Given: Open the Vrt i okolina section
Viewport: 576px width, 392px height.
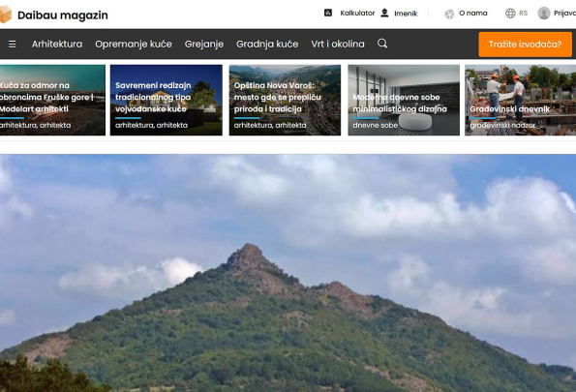Looking at the screenshot, I should 338,45.
